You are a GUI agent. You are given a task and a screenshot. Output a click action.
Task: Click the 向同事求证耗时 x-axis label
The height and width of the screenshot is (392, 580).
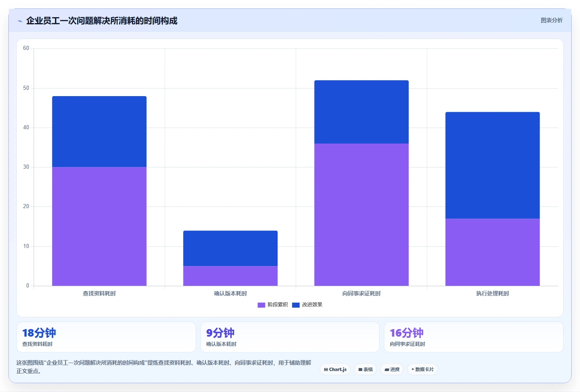pos(361,293)
